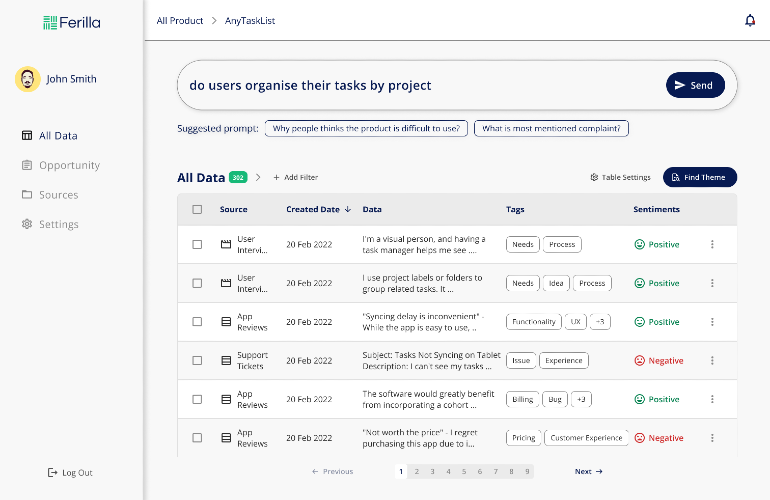770x500 pixels.
Task: Click the Experience tag in Support Tickets row
Action: [x=564, y=361]
